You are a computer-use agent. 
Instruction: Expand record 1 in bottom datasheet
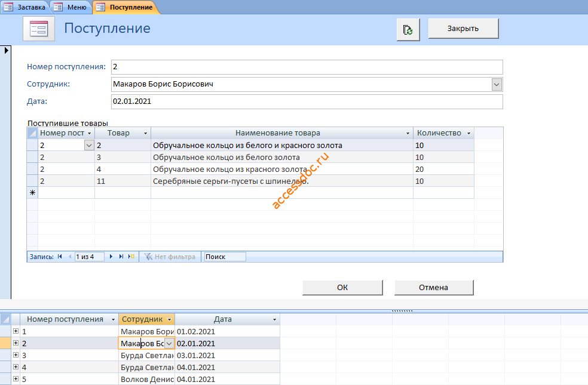16,331
